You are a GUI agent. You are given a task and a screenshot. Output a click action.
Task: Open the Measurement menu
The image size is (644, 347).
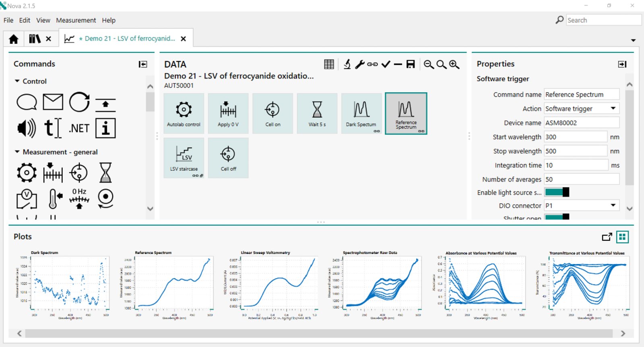[x=76, y=20]
